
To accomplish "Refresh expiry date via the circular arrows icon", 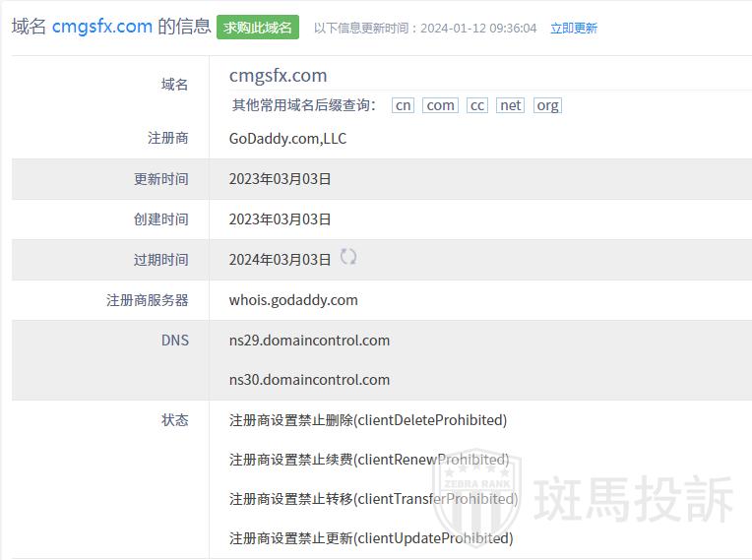I will pos(348,257).
